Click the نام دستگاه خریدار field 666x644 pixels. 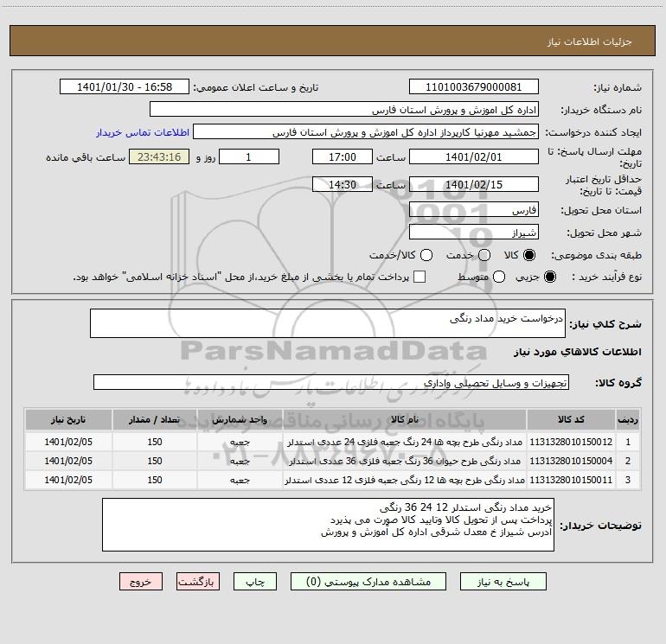point(344,110)
